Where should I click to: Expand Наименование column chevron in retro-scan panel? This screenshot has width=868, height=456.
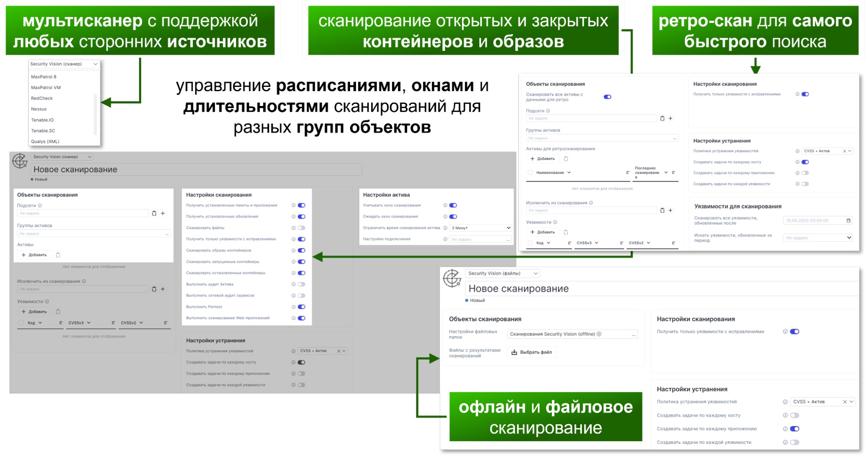(x=569, y=173)
